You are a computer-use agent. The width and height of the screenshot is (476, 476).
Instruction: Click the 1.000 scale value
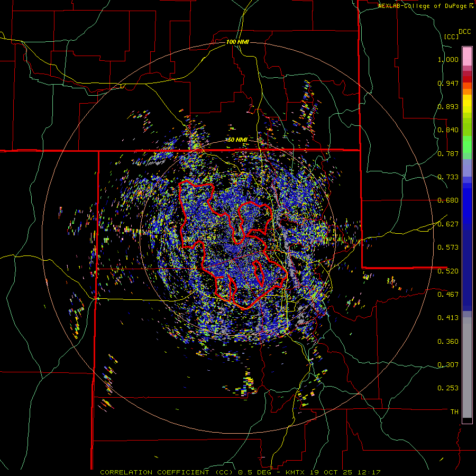pos(448,59)
